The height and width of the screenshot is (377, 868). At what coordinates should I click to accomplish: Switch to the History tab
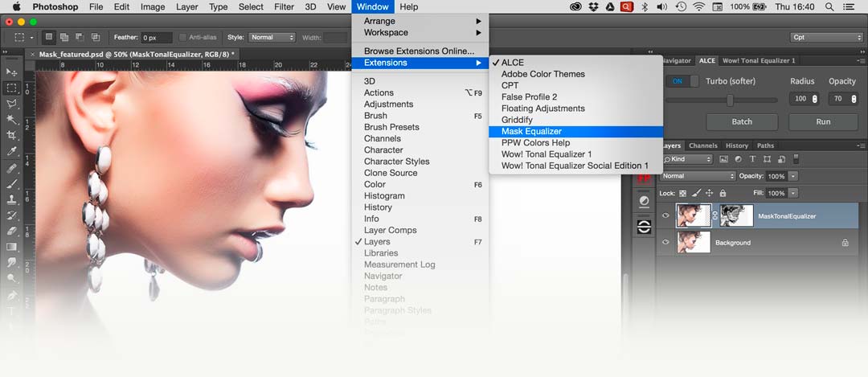click(x=737, y=145)
